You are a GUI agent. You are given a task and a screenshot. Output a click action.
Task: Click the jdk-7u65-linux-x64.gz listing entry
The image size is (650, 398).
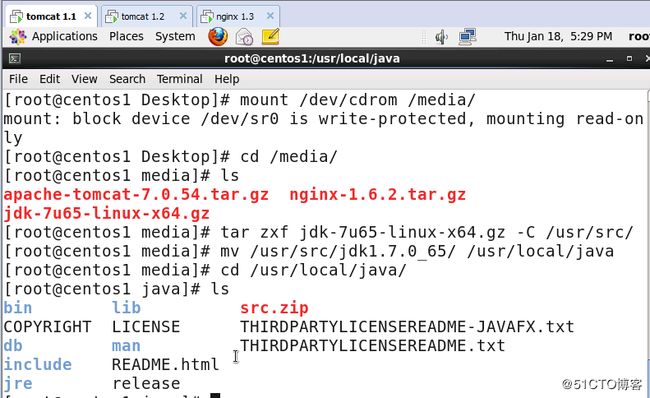click(107, 214)
